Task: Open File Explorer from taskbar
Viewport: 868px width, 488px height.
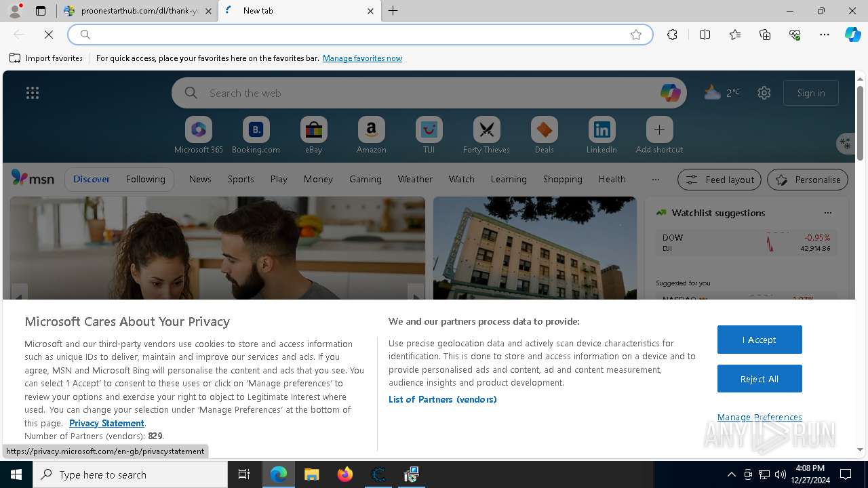Action: 311,474
